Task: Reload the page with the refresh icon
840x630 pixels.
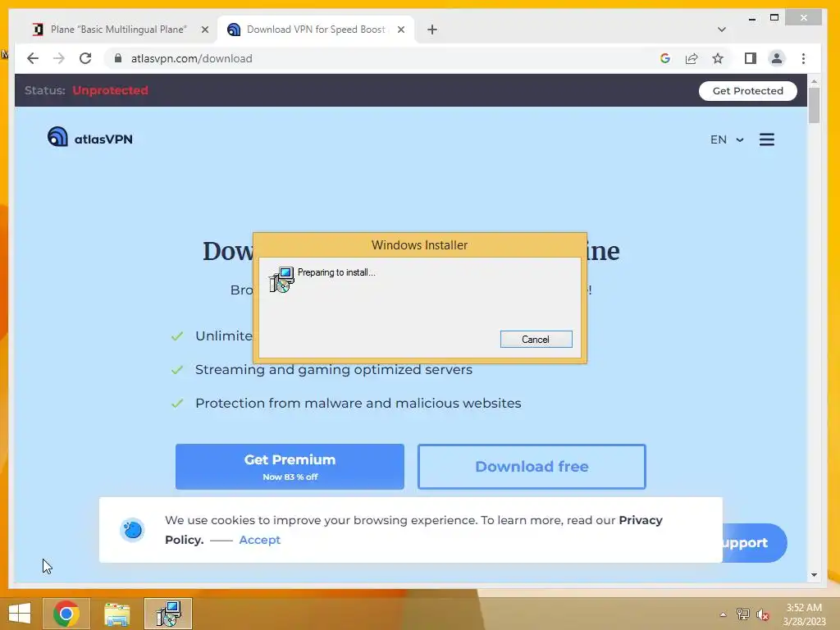Action: coord(85,58)
